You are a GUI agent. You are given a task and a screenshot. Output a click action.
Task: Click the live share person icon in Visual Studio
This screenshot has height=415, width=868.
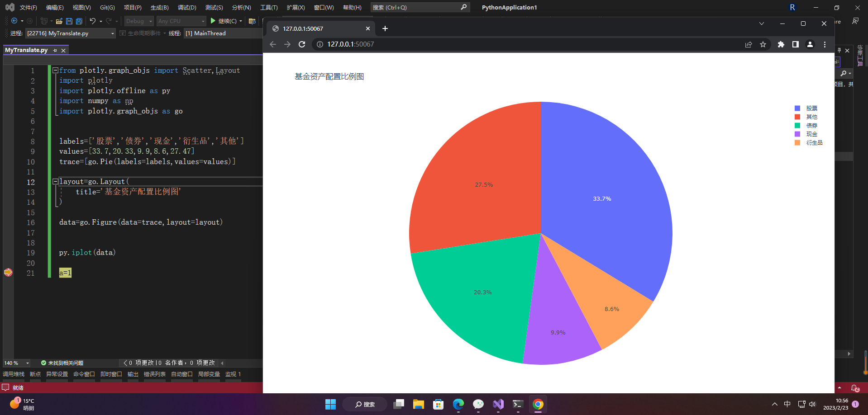(855, 21)
